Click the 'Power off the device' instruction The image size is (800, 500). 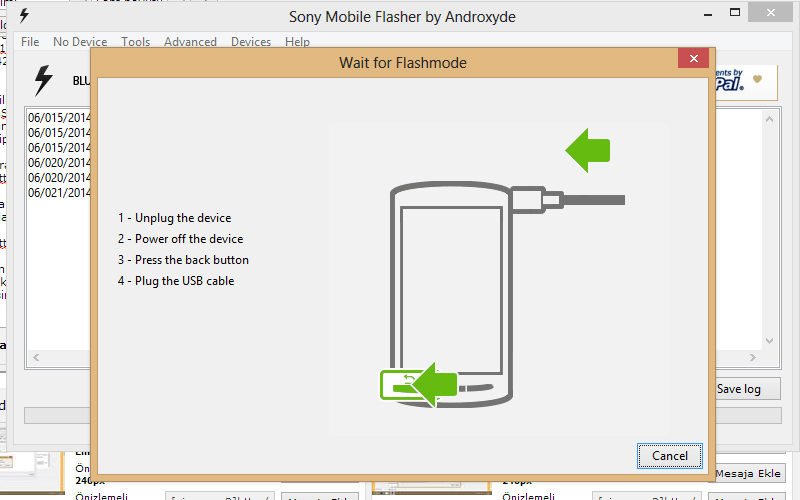(x=181, y=239)
